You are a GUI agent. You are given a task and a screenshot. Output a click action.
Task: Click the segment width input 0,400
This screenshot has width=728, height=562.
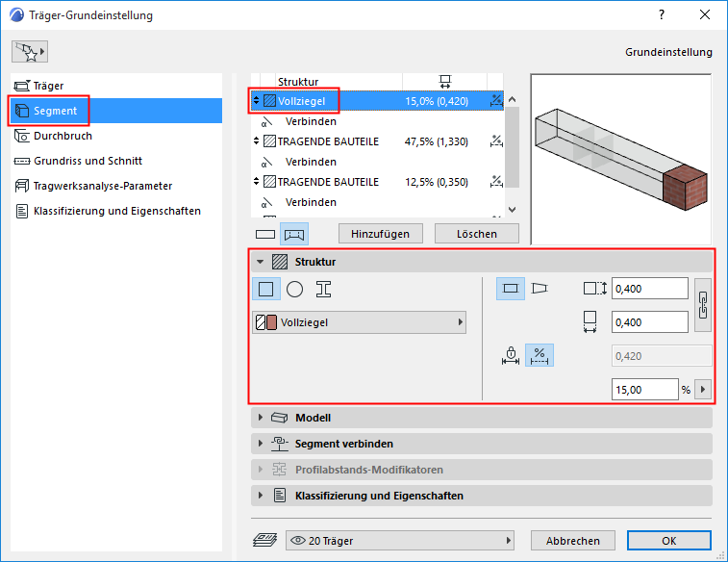649,322
